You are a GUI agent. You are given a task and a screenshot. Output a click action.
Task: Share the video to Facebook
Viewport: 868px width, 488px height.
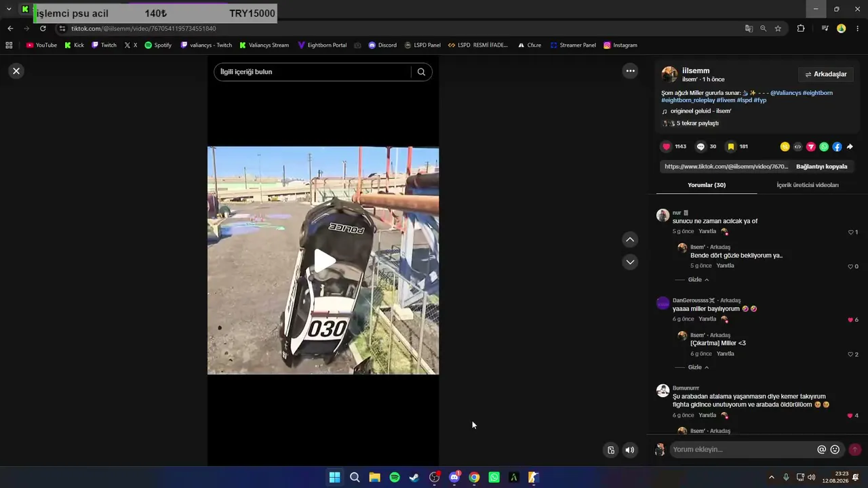(837, 146)
